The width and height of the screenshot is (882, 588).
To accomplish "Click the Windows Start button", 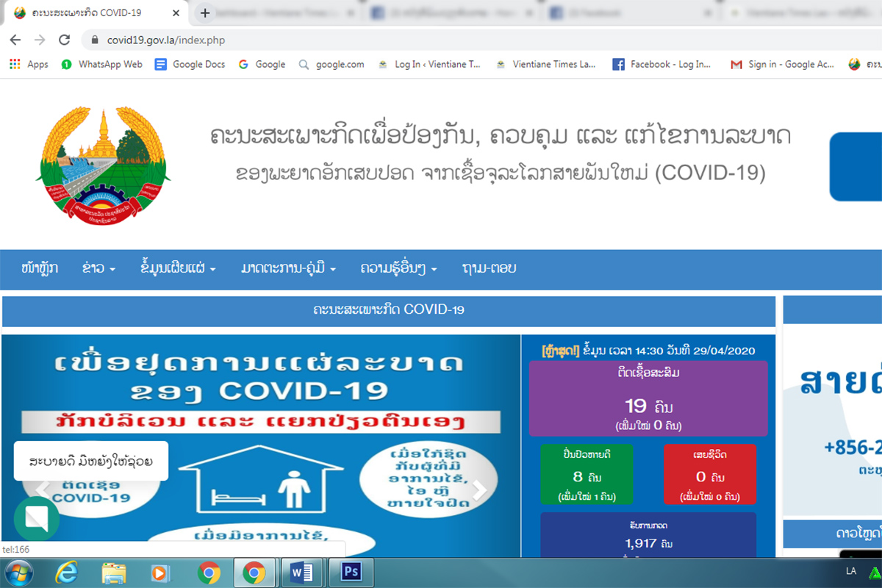I will pos(19,572).
